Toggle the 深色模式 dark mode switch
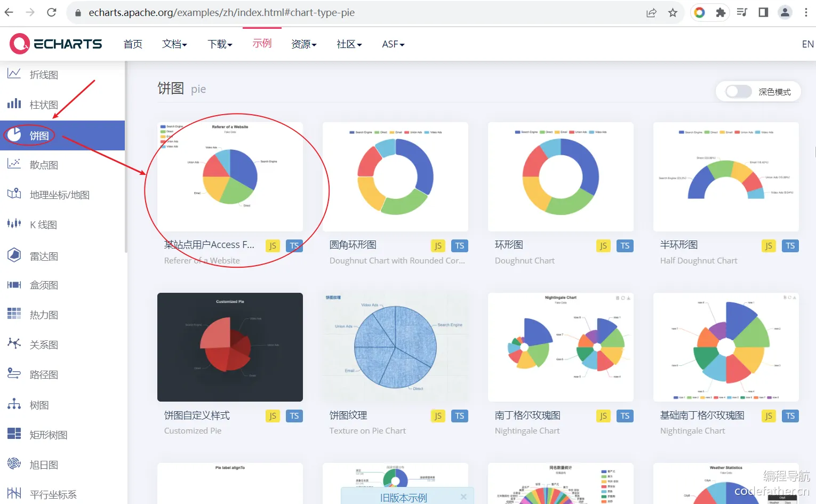This screenshot has height=504, width=816. click(x=739, y=91)
